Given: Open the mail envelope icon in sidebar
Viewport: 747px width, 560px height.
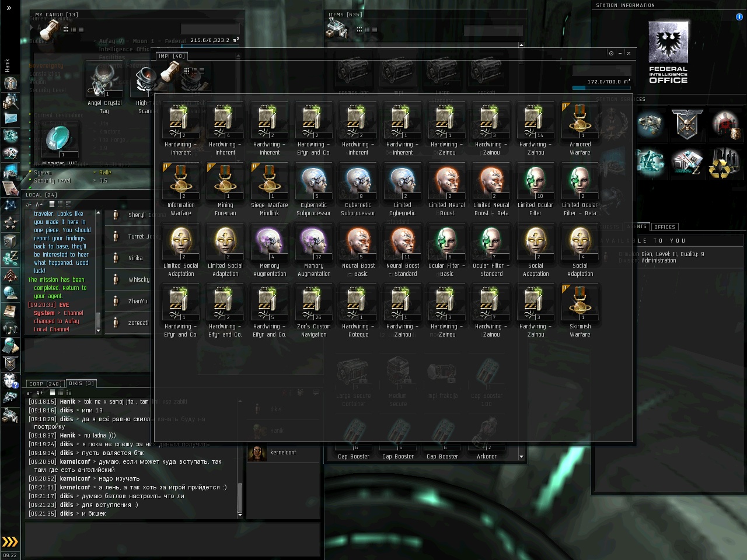Looking at the screenshot, I should [x=10, y=118].
